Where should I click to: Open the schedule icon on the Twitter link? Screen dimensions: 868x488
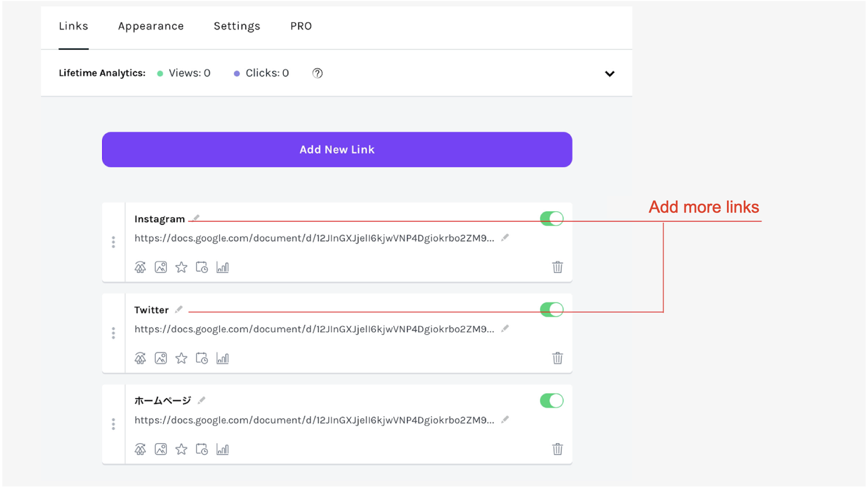click(x=202, y=358)
